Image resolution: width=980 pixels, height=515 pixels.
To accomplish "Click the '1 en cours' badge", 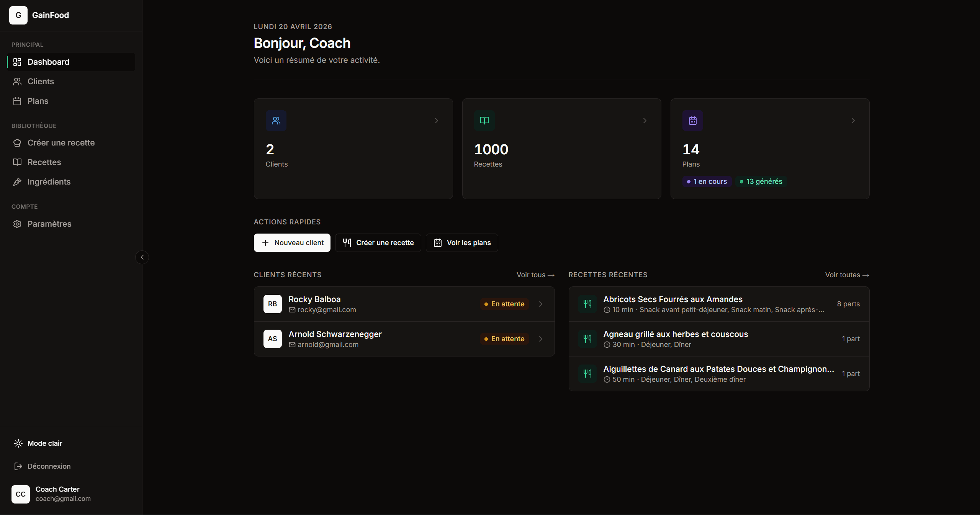I will point(707,181).
